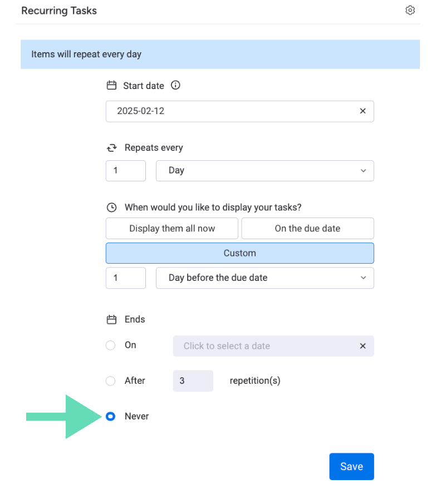
Task: Click the Save button
Action: point(351,466)
